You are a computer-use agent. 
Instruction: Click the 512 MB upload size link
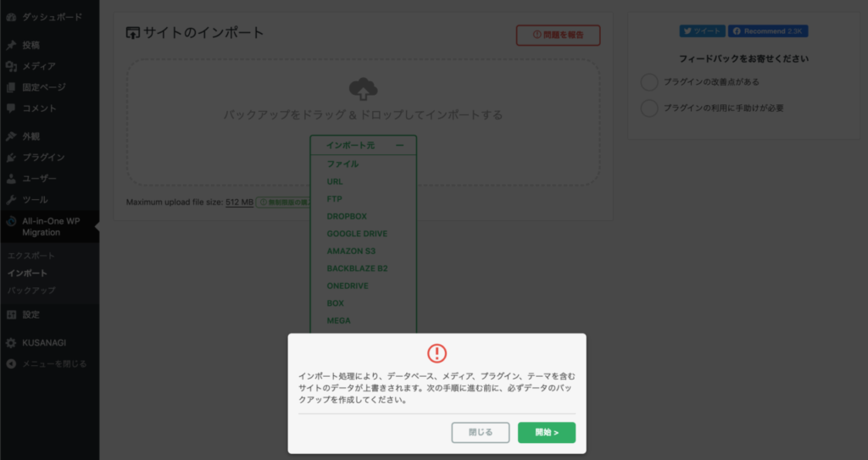239,202
